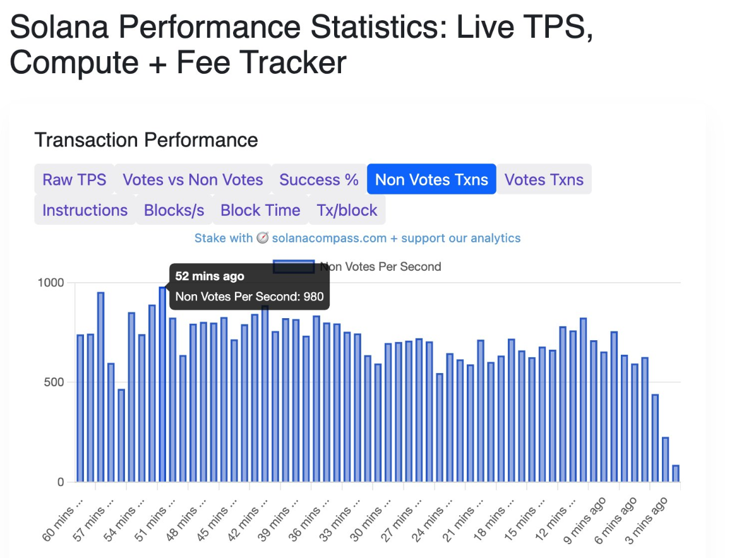Select the Tx/block tab
This screenshot has width=756, height=558.
[347, 210]
